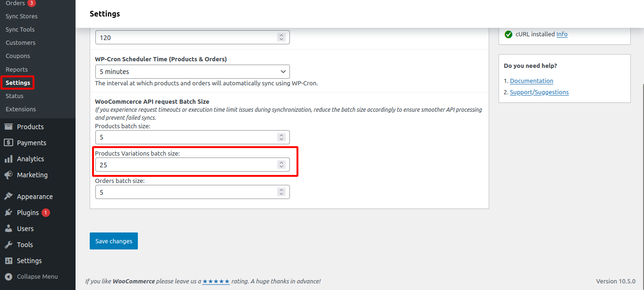Click the Analytics bar chart icon

(x=8, y=159)
